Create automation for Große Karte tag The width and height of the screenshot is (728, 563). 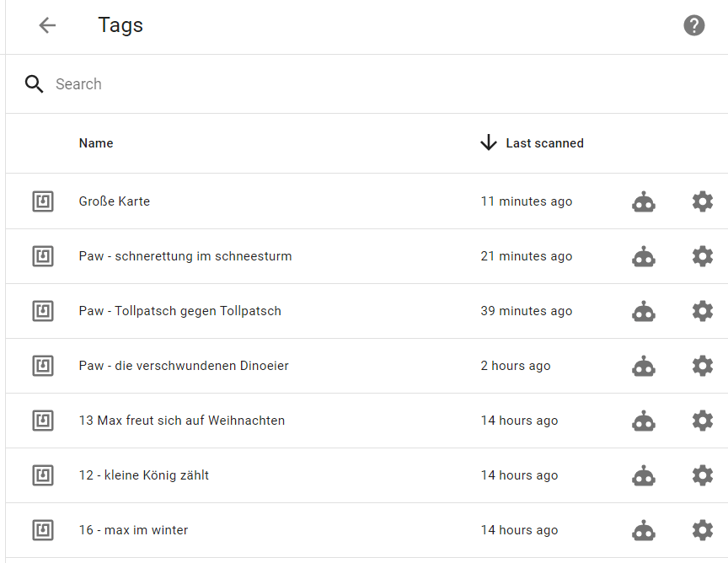pyautogui.click(x=644, y=201)
